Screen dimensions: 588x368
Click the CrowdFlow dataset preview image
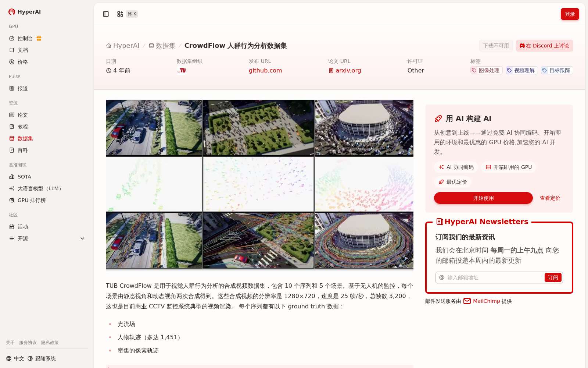click(259, 184)
